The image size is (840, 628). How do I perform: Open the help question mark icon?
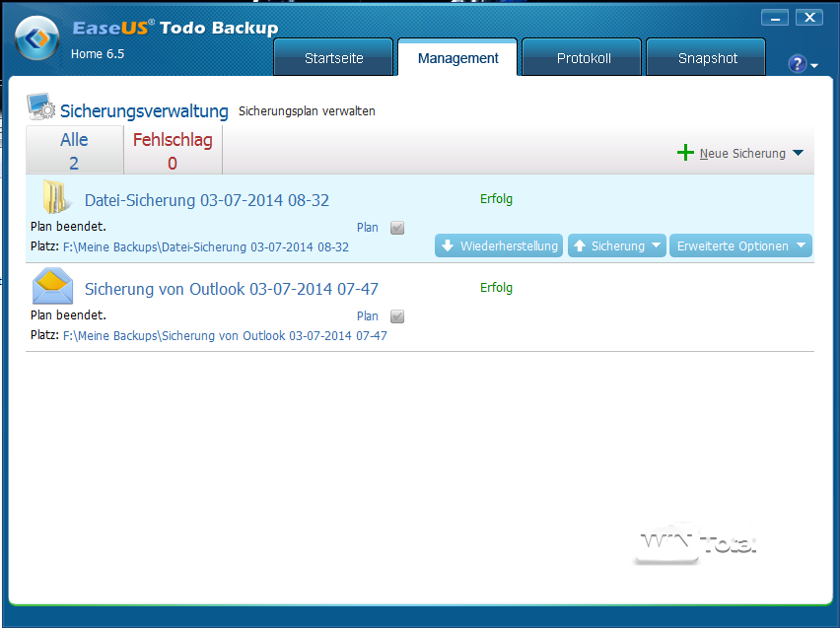(x=797, y=64)
